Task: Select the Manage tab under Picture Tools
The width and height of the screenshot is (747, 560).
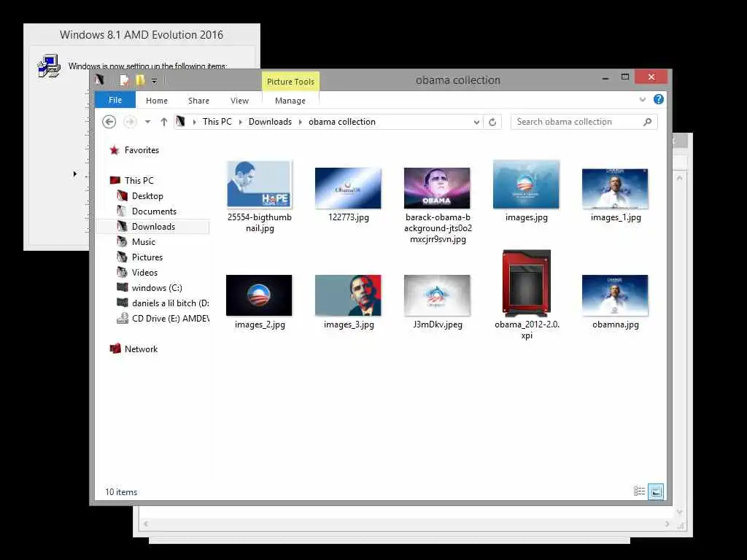Action: click(x=290, y=101)
